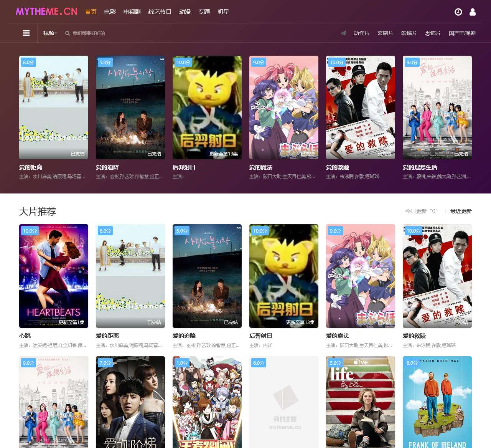491x448 pixels.
Task: Open 后羿射日 poster under 大片推荐
Action: click(x=284, y=276)
